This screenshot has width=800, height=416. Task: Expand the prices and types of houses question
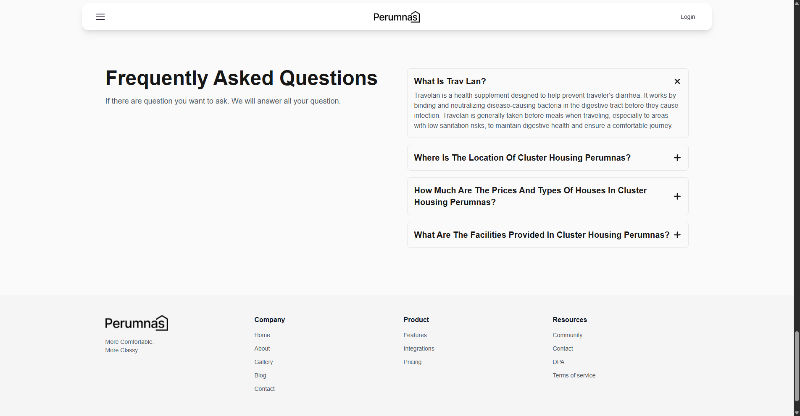tap(677, 196)
